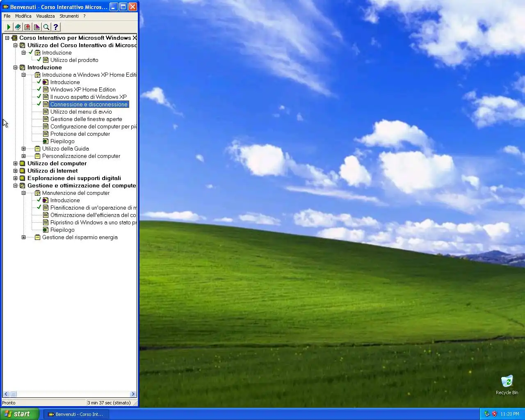Open the Recycle Bin desktop icon
The width and height of the screenshot is (525, 420).
coord(507,385)
